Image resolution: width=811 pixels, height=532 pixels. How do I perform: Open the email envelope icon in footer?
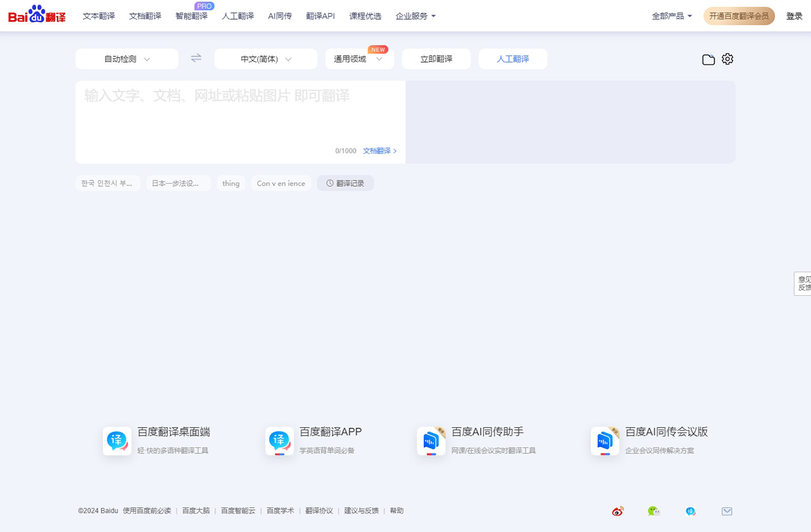(727, 510)
